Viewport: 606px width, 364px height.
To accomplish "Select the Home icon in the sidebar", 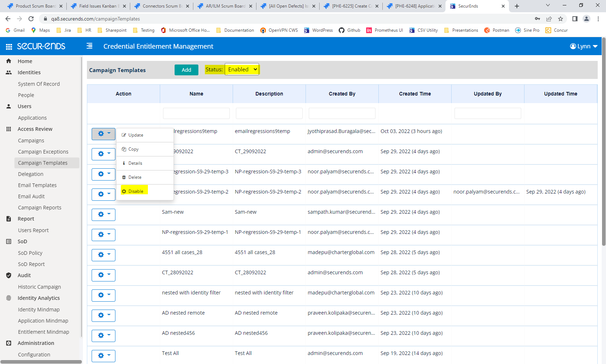I will [x=8, y=61].
